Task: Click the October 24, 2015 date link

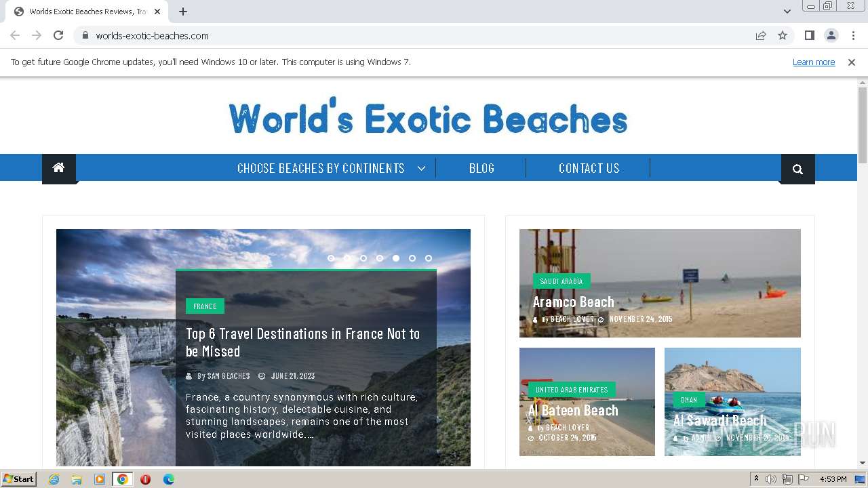Action: point(568,438)
